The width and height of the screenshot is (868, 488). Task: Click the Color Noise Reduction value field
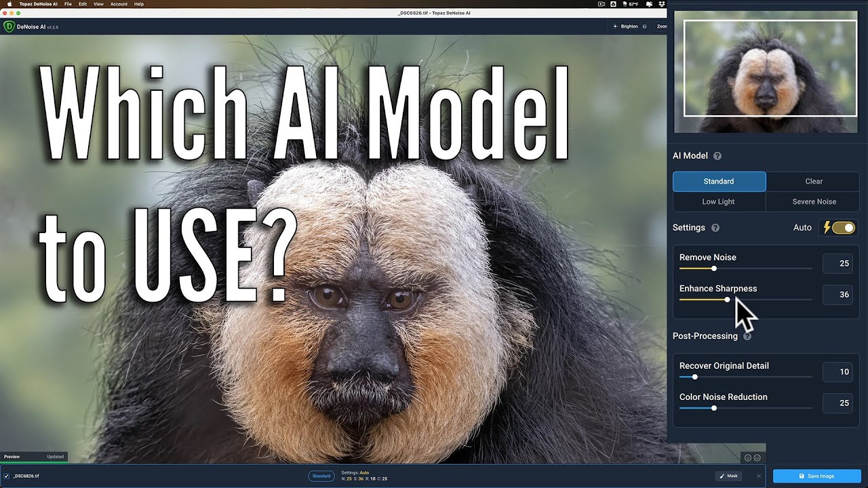tap(837, 403)
